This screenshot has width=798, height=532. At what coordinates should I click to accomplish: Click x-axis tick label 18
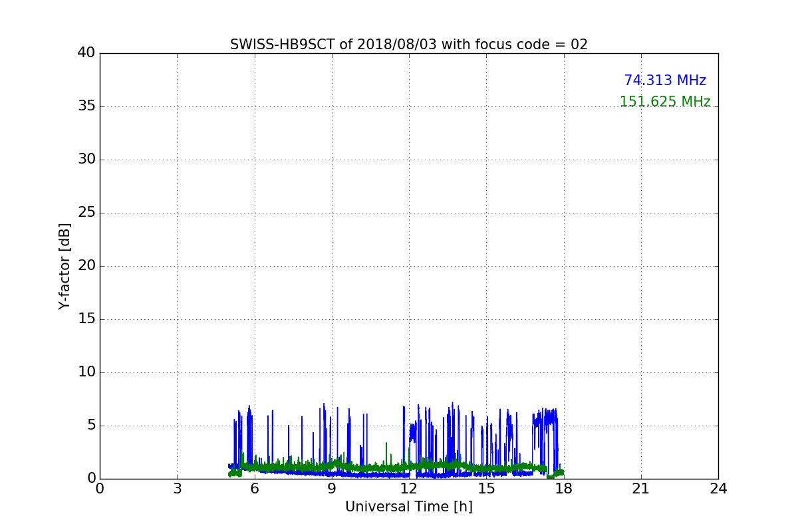pos(564,489)
